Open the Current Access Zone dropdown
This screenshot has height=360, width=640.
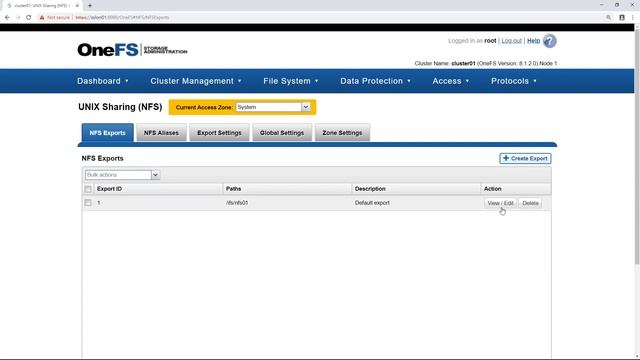[x=273, y=107]
